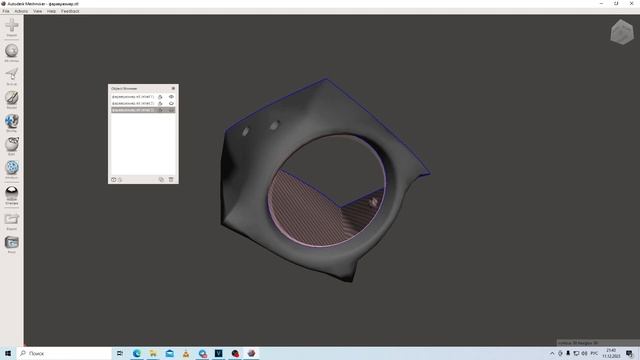The width and height of the screenshot is (640, 360).
Task: Select first object row in Object Browser
Action: tap(143, 97)
